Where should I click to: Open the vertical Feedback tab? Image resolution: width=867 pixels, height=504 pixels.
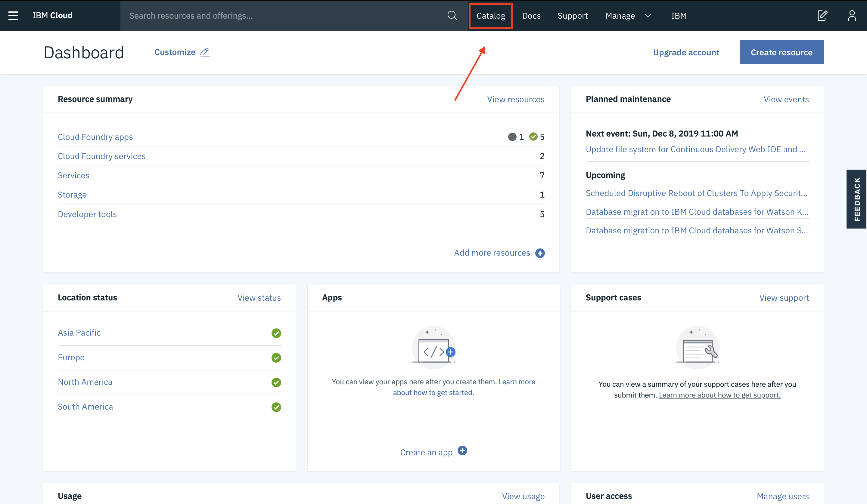(x=856, y=199)
